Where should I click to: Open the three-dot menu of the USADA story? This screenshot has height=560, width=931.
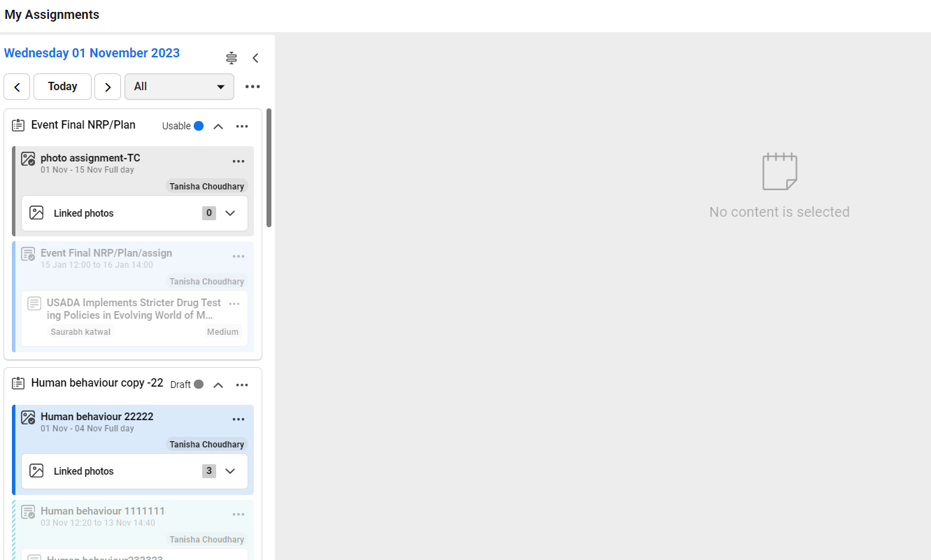tap(234, 303)
